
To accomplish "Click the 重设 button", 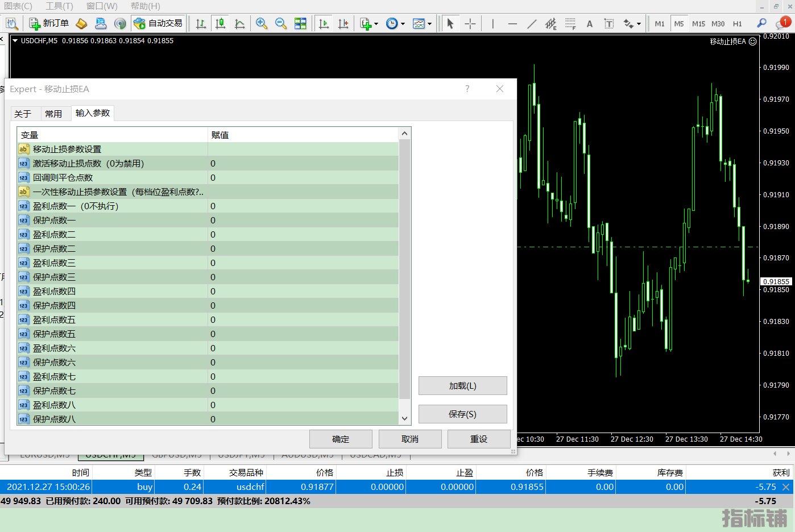I will coord(479,439).
